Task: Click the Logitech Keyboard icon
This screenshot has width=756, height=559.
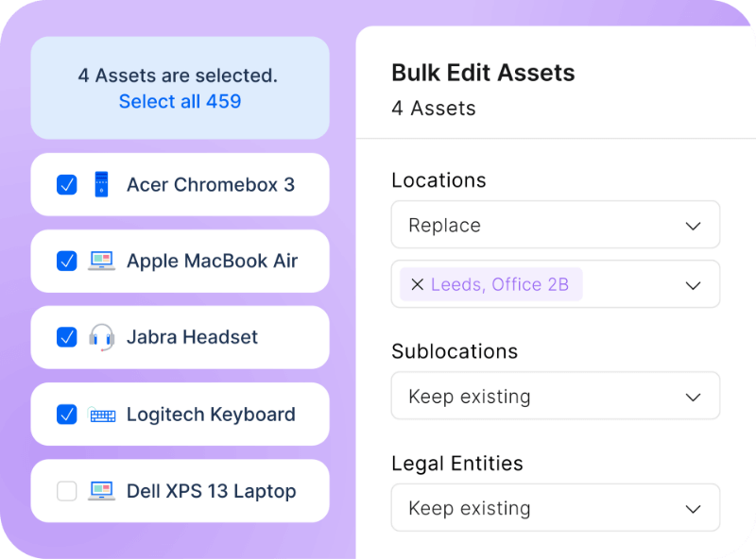Action: pyautogui.click(x=103, y=414)
